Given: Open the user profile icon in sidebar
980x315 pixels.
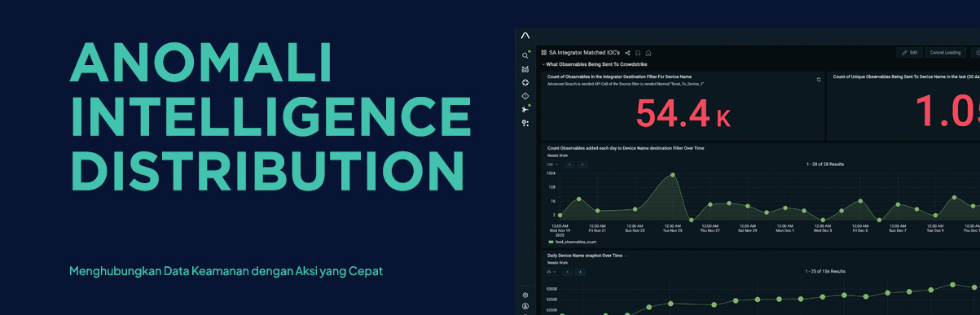Looking at the screenshot, I should click(525, 307).
